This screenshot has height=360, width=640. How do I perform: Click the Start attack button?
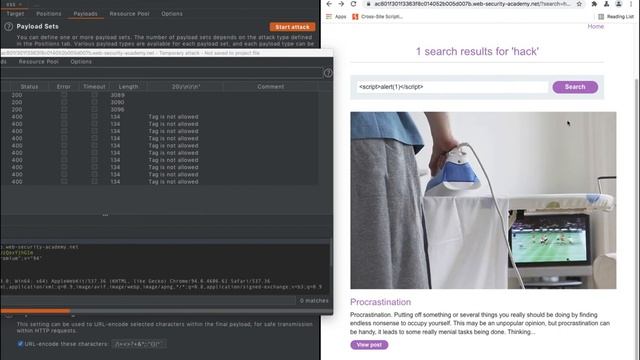[292, 27]
